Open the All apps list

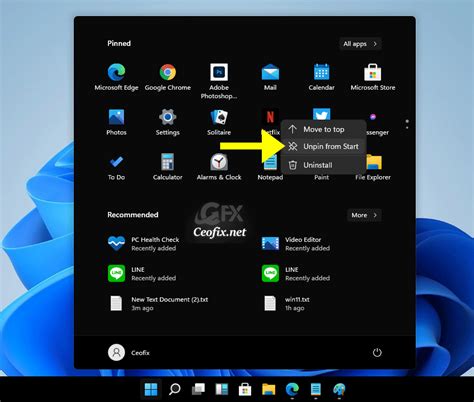[360, 44]
